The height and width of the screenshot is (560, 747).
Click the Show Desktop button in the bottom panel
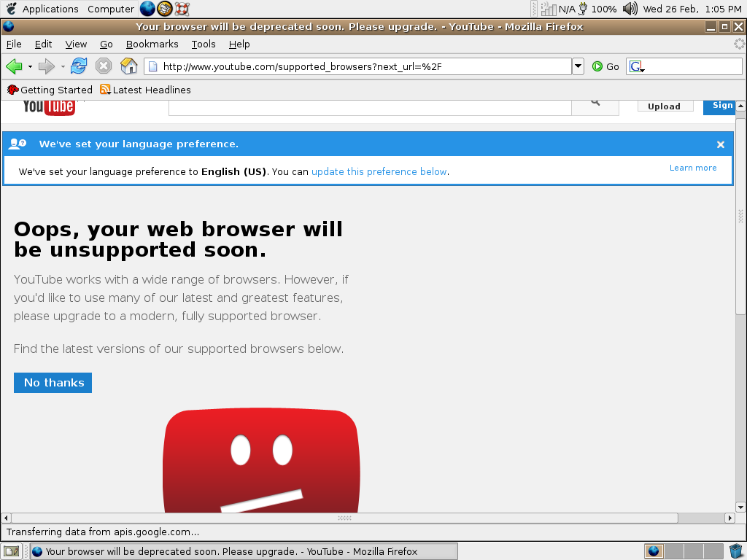tap(12, 551)
